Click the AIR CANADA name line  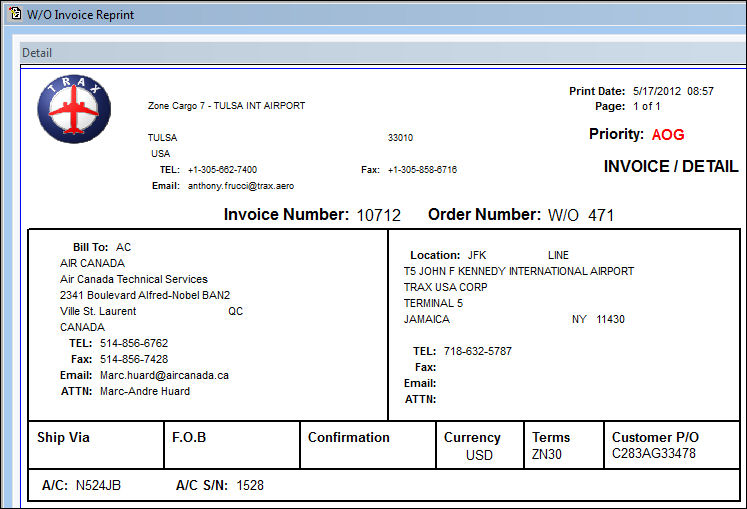click(92, 263)
